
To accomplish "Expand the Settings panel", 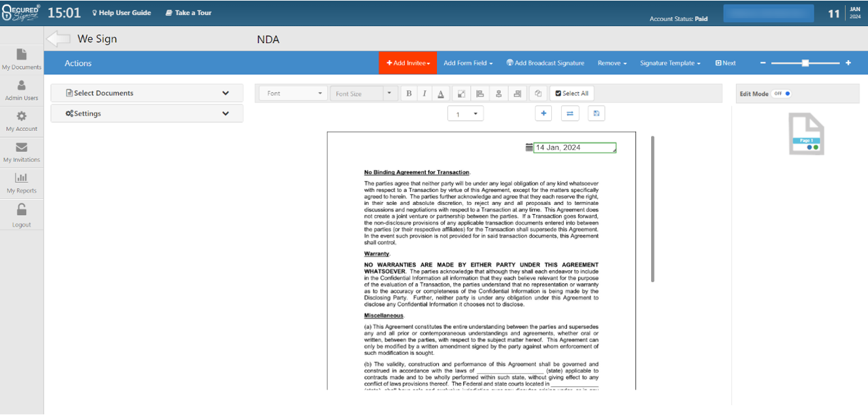I will (x=147, y=114).
